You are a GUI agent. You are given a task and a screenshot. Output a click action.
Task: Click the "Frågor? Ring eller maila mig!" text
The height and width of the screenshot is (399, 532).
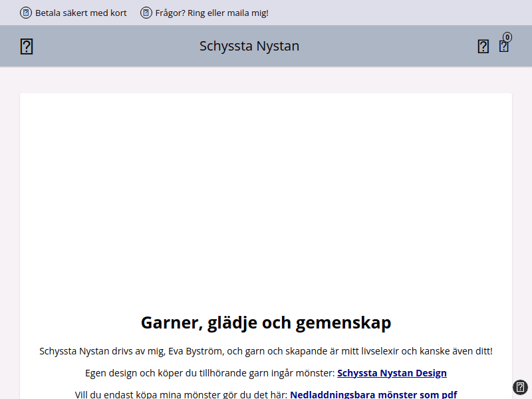(x=211, y=13)
